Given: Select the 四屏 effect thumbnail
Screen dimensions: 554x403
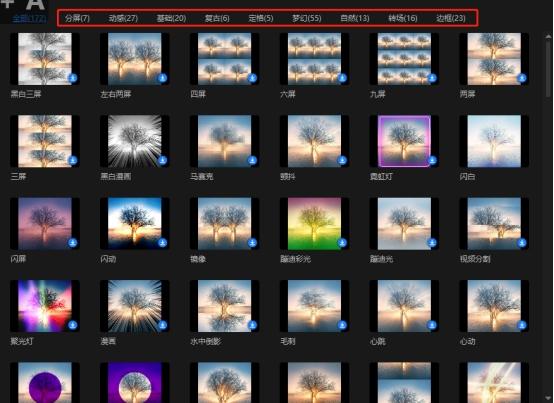Looking at the screenshot, I should pos(224,59).
